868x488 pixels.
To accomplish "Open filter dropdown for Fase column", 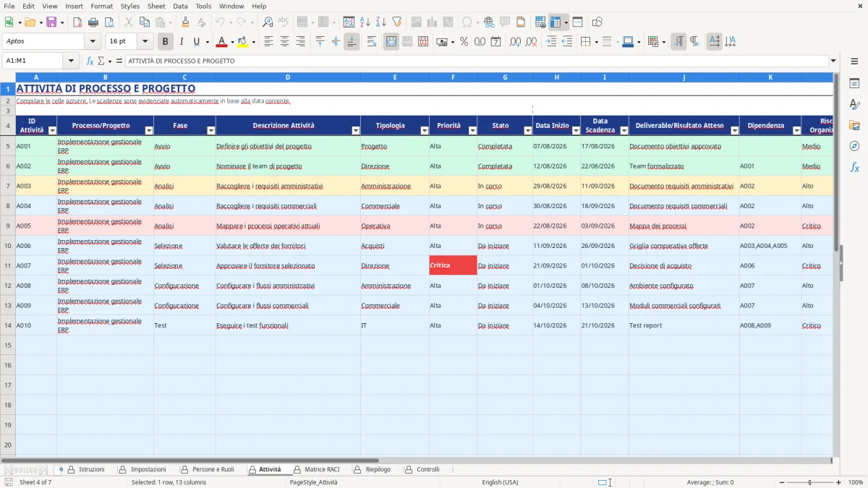I will point(211,131).
